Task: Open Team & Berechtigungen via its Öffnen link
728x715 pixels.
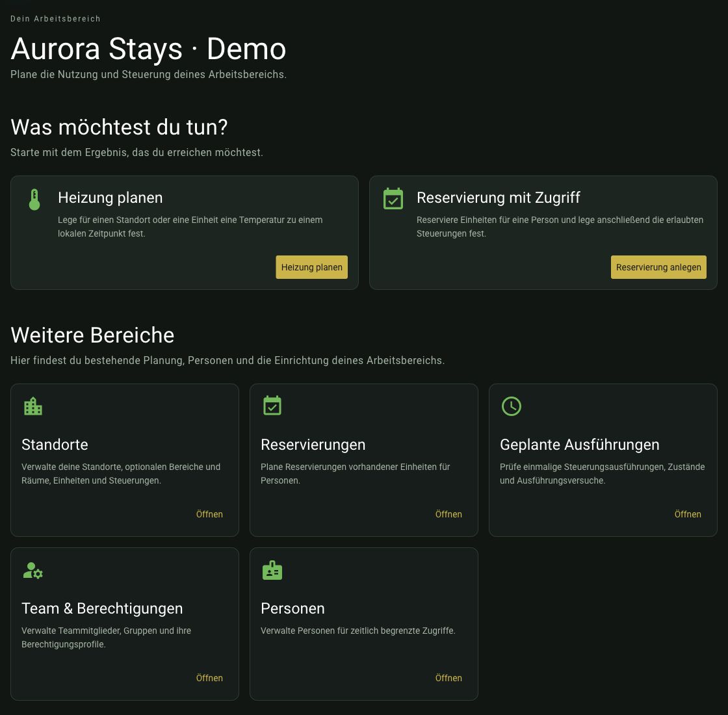Action: pyautogui.click(x=209, y=678)
